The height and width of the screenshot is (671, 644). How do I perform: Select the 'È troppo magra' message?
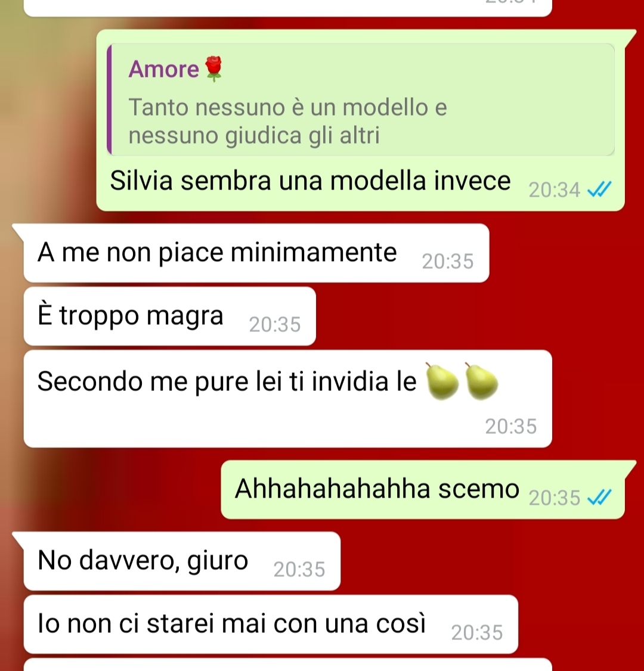tap(169, 316)
